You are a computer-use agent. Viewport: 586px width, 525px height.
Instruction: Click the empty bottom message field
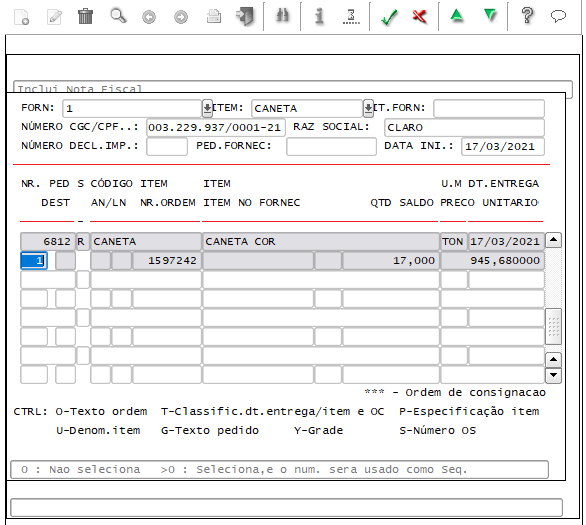click(x=286, y=507)
